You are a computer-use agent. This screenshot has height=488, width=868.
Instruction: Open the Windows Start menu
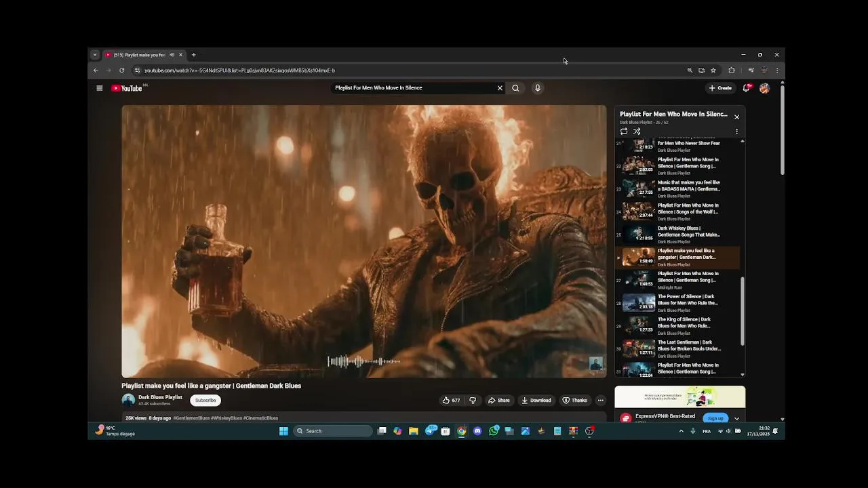click(x=283, y=431)
